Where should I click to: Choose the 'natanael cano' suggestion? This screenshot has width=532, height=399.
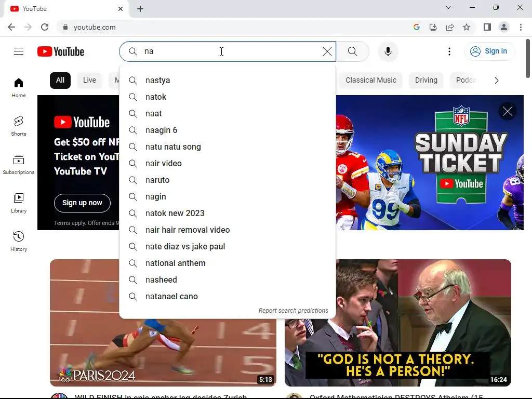(x=228, y=297)
